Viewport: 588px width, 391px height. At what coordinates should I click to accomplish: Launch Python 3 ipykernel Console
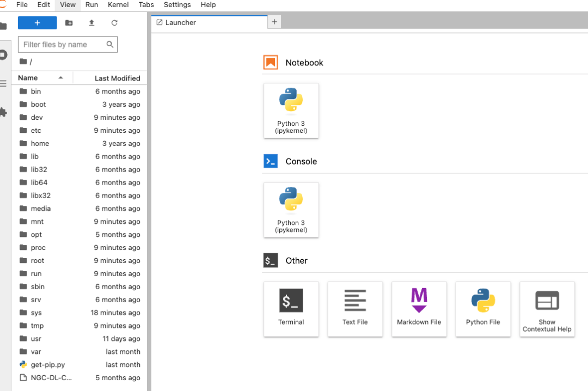[x=291, y=210]
